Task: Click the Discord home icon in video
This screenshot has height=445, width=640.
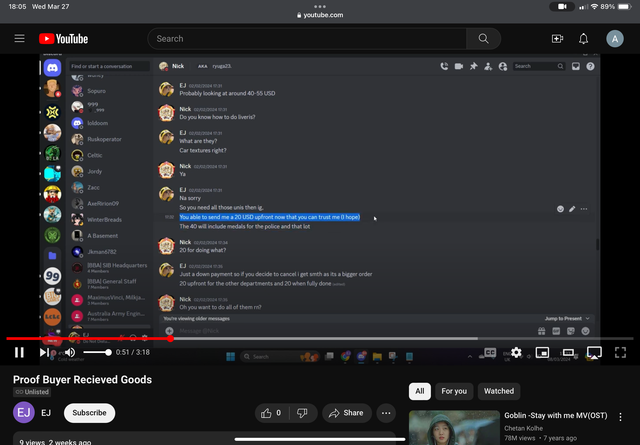Action: (53, 68)
